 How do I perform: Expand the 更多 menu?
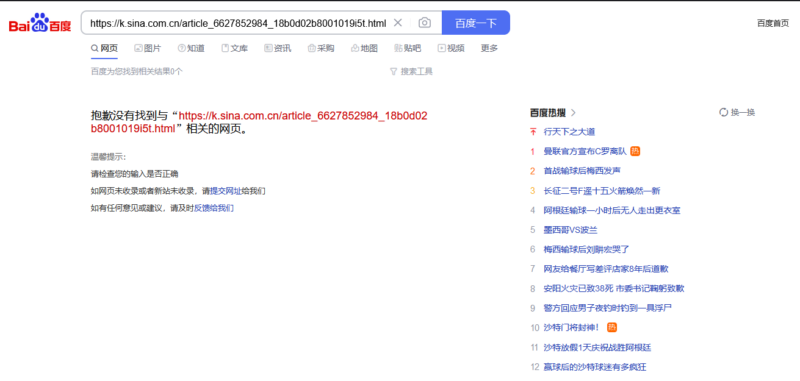coord(489,48)
